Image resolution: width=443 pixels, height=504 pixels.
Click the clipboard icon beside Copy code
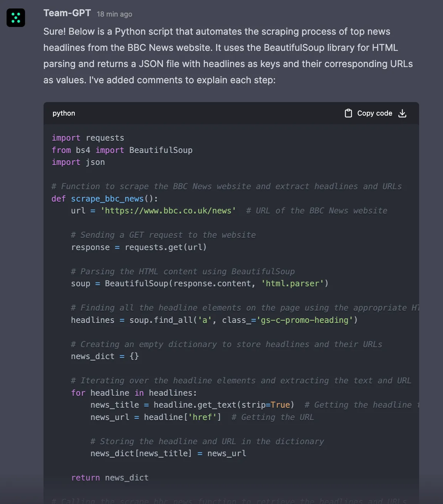(x=348, y=113)
